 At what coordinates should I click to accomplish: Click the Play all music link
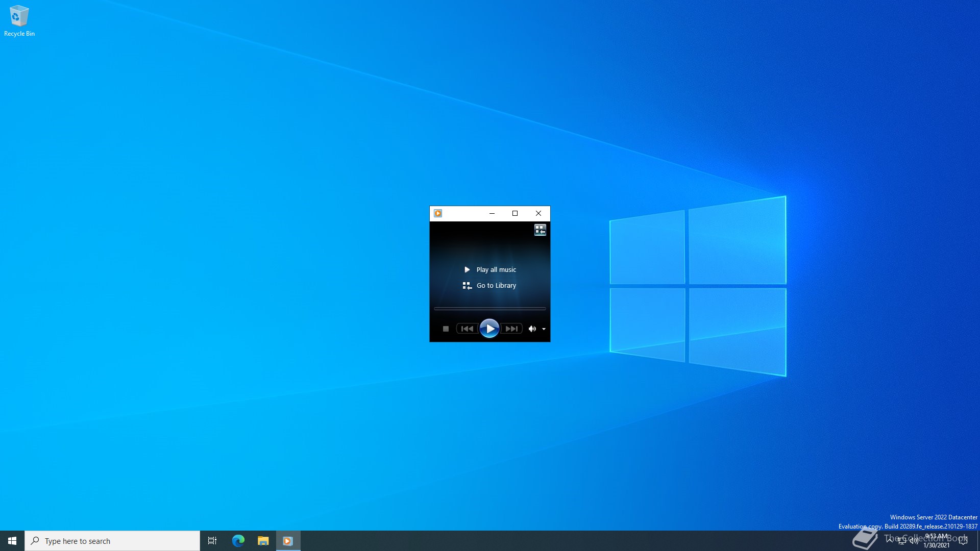(496, 270)
